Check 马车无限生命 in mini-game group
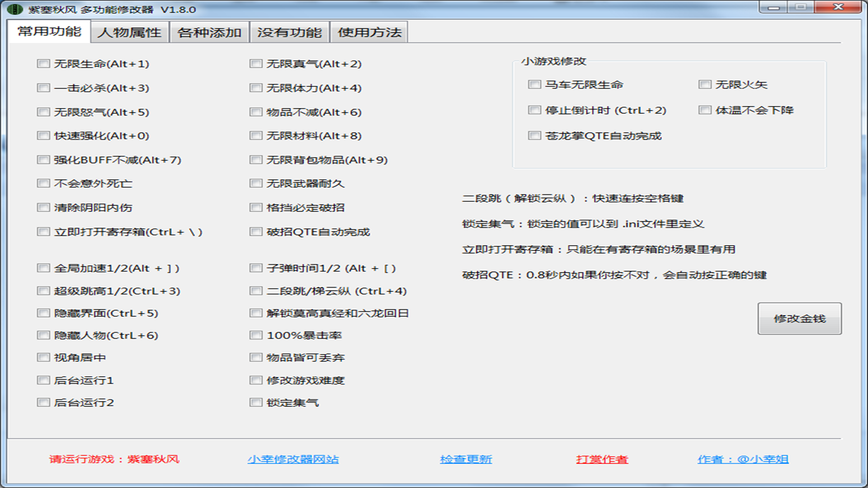The width and height of the screenshot is (868, 488). tap(534, 84)
